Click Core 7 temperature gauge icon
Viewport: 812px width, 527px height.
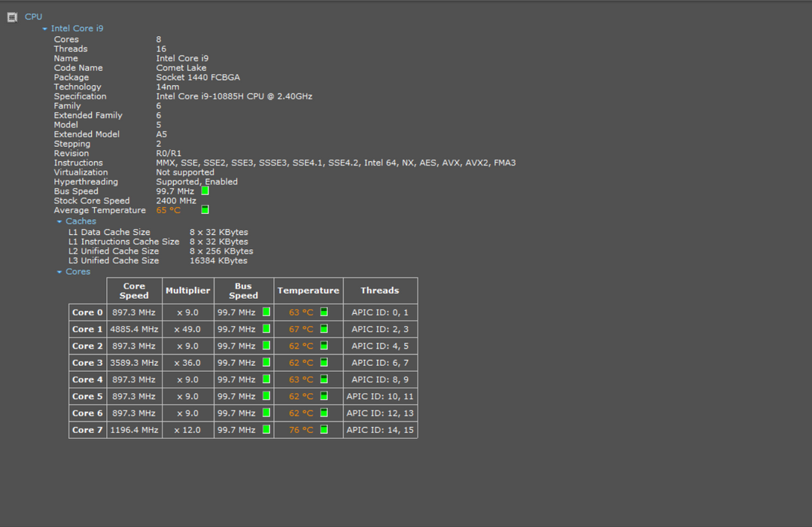pyautogui.click(x=324, y=430)
